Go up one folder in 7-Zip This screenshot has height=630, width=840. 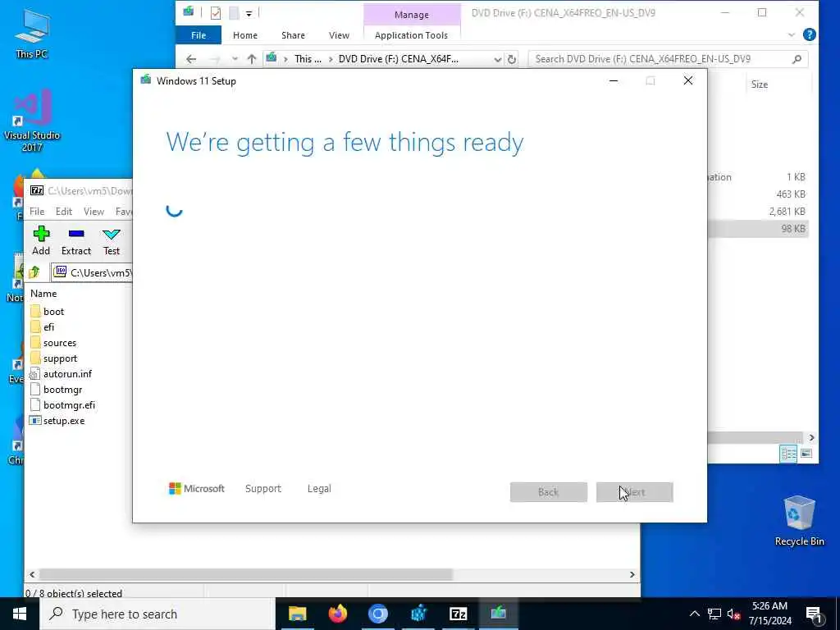click(x=34, y=272)
